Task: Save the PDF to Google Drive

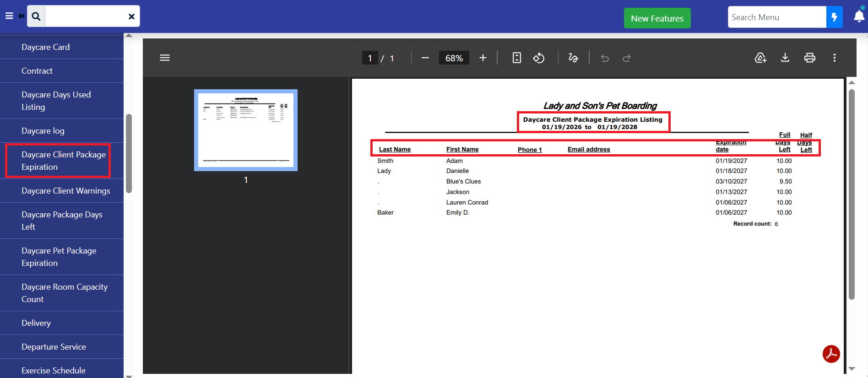Action: (x=760, y=58)
